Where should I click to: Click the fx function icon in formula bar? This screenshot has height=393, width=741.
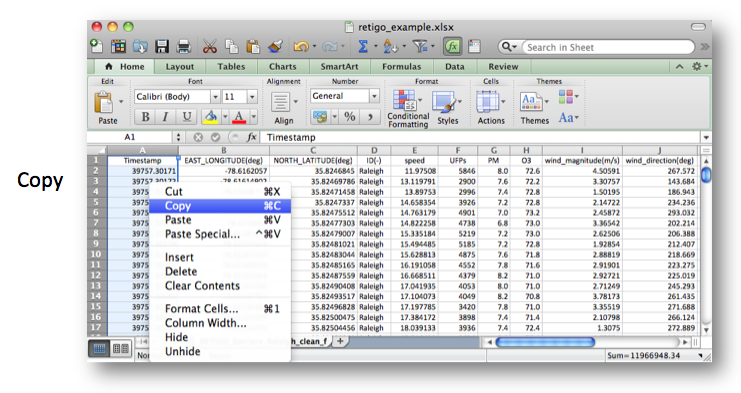(251, 137)
